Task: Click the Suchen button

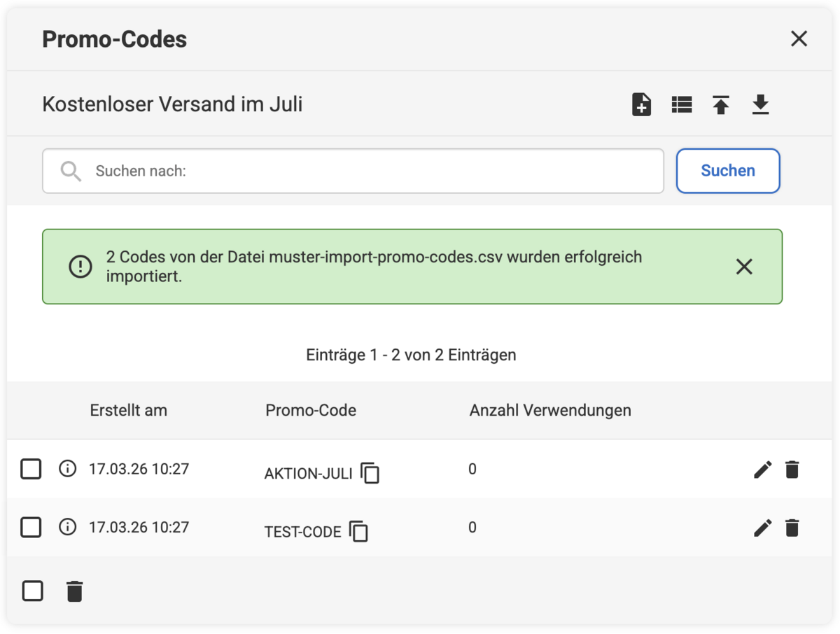Action: tap(728, 171)
